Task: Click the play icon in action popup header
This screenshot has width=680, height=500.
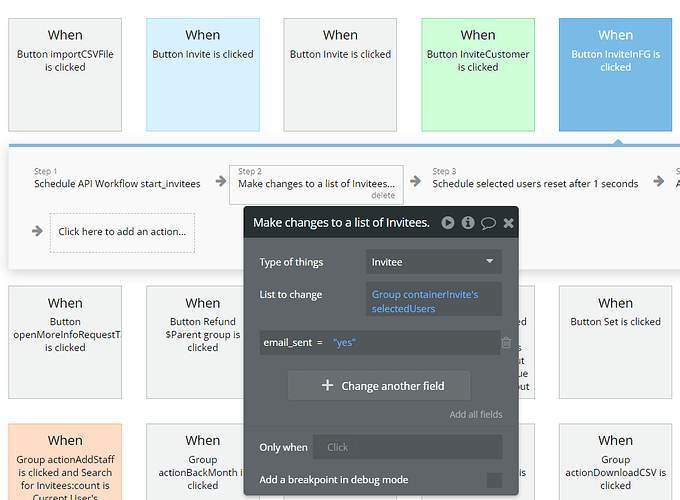Action: pos(448,223)
